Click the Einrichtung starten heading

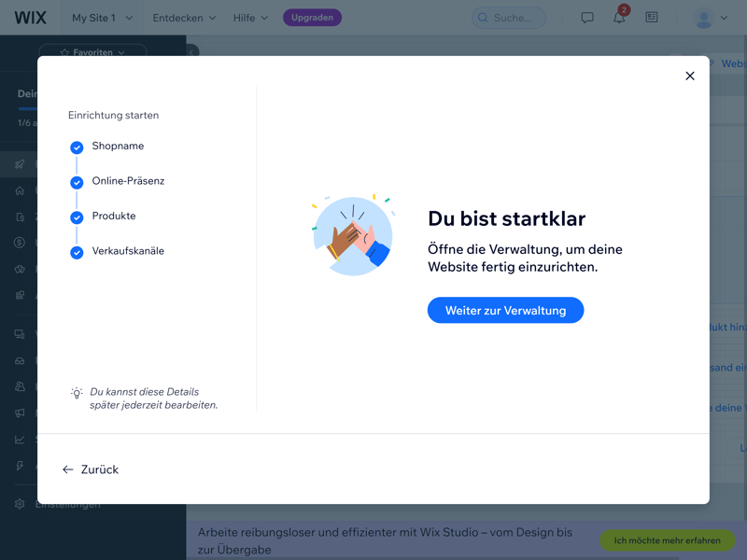[113, 115]
